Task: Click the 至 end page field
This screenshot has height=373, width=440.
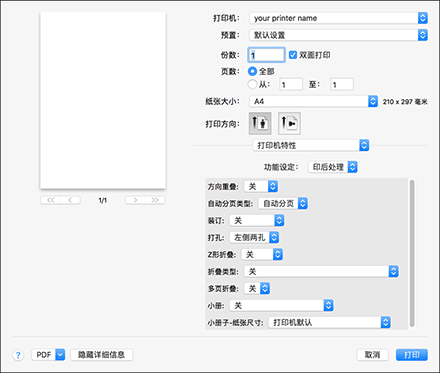Action: tap(342, 85)
